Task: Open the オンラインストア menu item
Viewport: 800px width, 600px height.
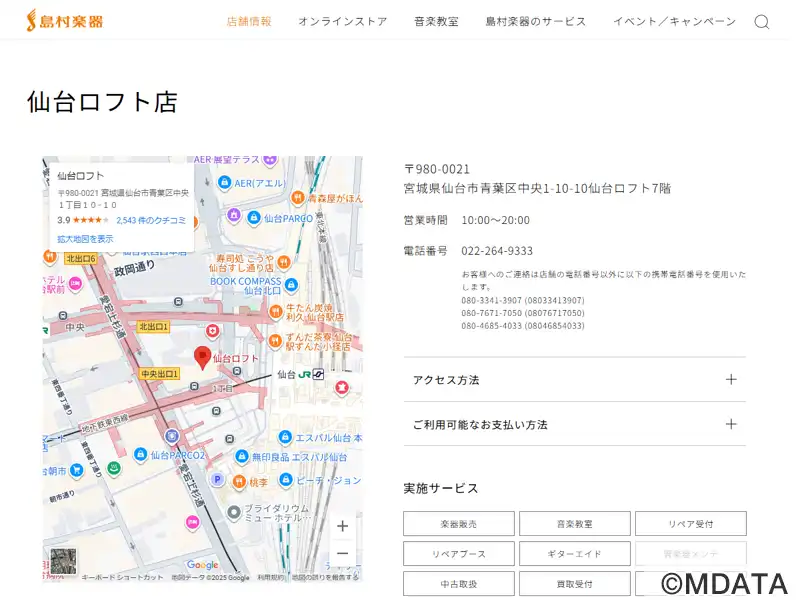Action: coord(343,21)
